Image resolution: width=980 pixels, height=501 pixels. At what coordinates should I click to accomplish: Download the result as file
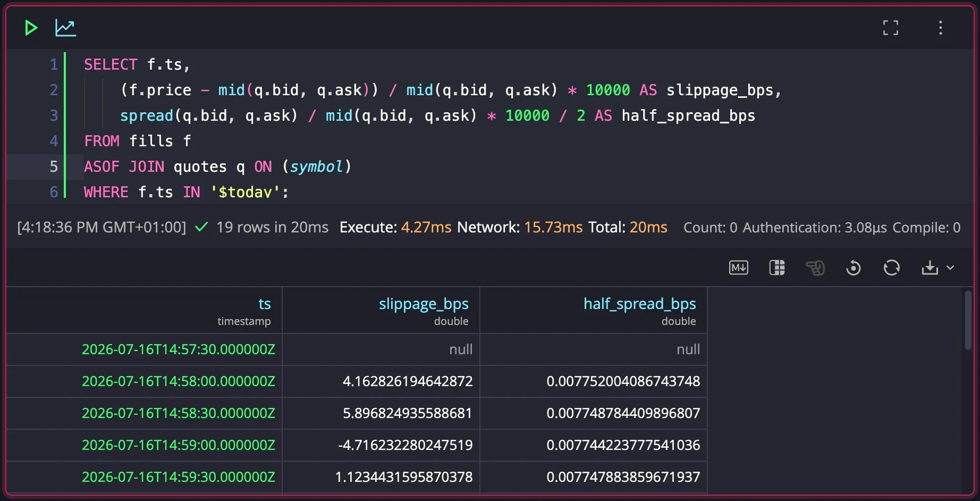(930, 268)
